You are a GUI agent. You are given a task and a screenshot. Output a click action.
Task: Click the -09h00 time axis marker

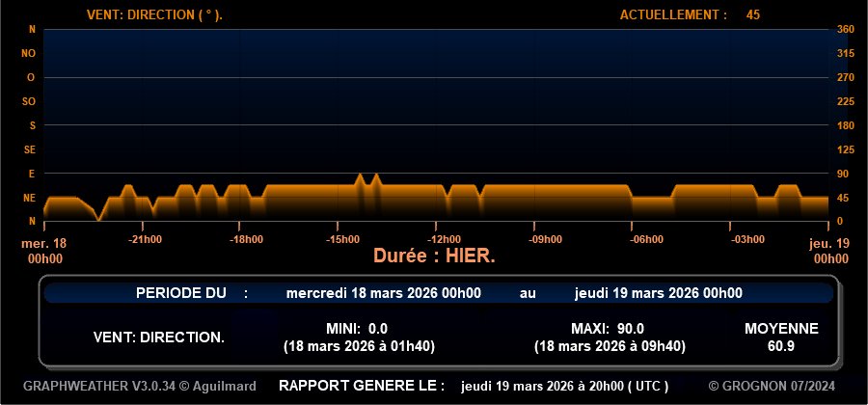tap(546, 239)
